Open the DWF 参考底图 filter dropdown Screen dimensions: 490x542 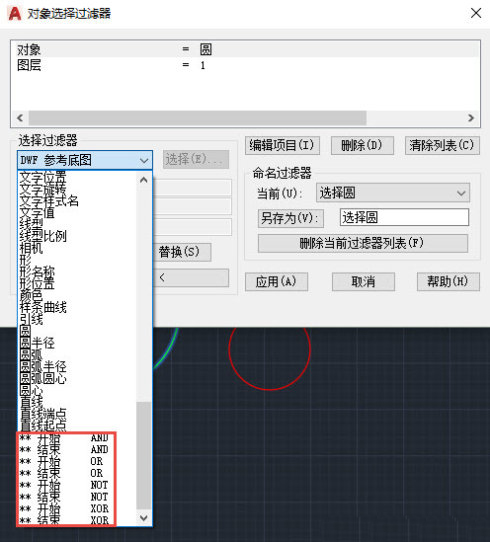pyautogui.click(x=85, y=160)
